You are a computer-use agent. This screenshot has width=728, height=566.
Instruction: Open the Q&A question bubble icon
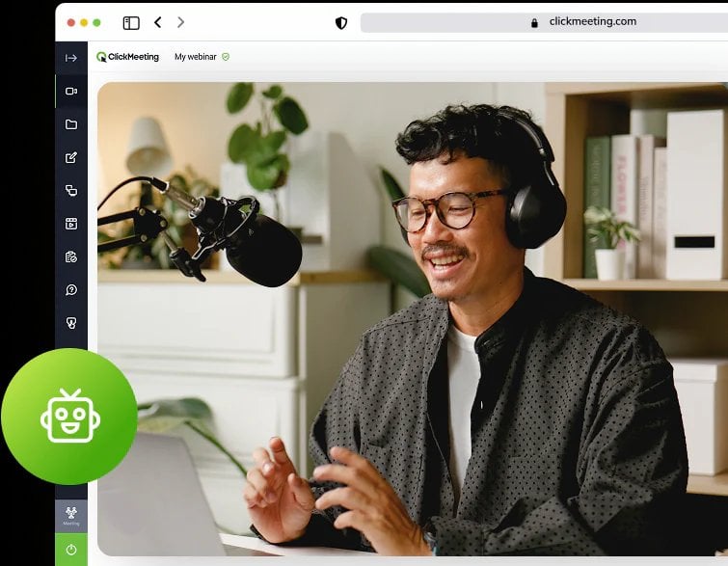(x=71, y=289)
